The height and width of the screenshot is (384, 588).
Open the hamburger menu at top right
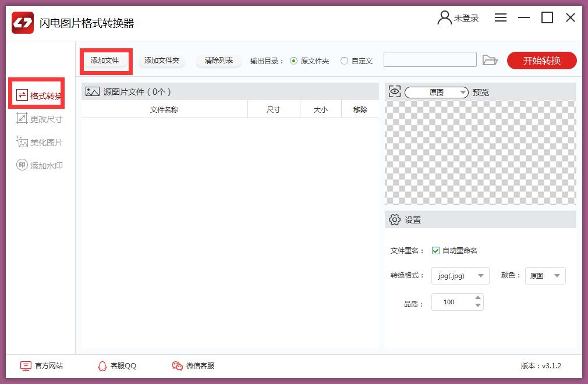pos(500,17)
